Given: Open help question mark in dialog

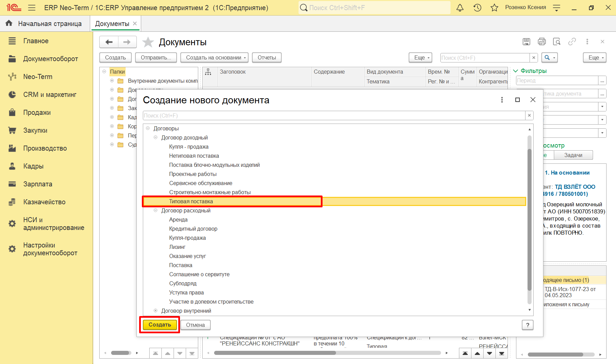Looking at the screenshot, I should [528, 325].
